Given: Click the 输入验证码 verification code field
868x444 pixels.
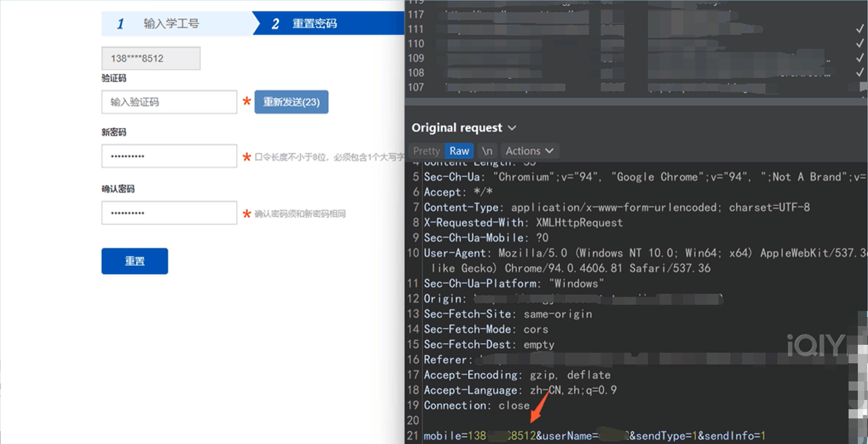Looking at the screenshot, I should pos(169,102).
